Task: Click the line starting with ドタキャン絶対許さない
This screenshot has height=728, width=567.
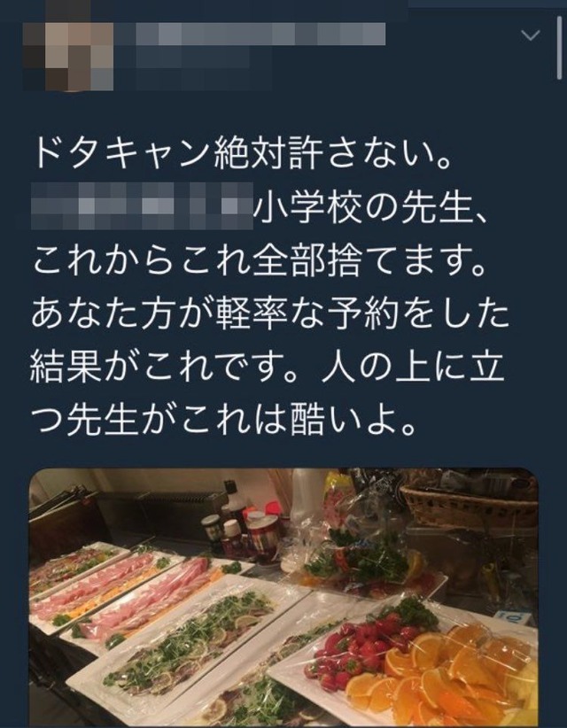Action: (243, 151)
